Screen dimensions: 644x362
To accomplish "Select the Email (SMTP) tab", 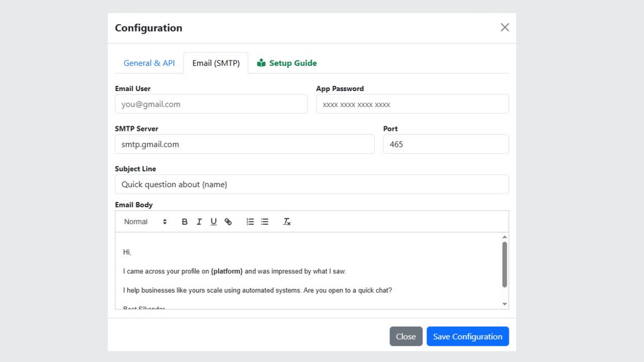I will click(216, 63).
